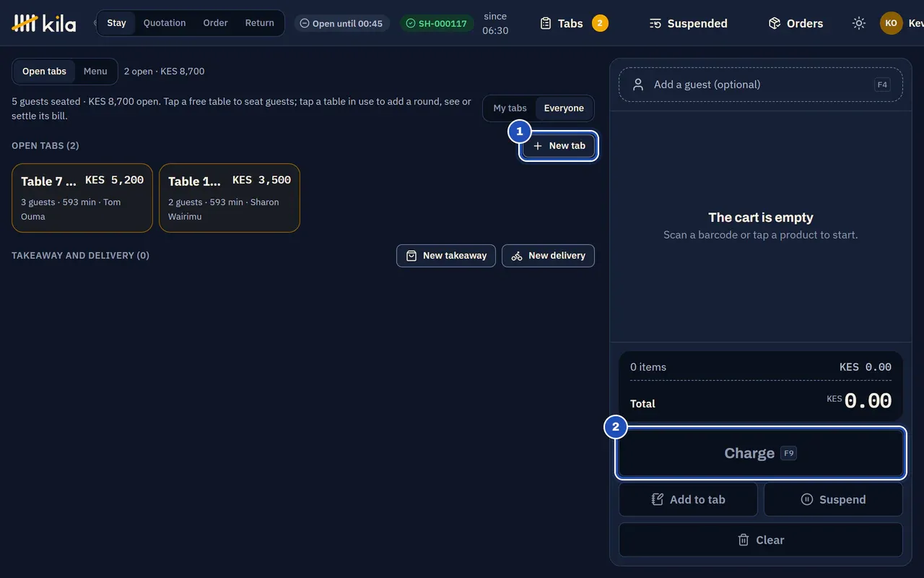Open the KO user avatar menu
This screenshot has width=924, height=578.
pyautogui.click(x=891, y=23)
